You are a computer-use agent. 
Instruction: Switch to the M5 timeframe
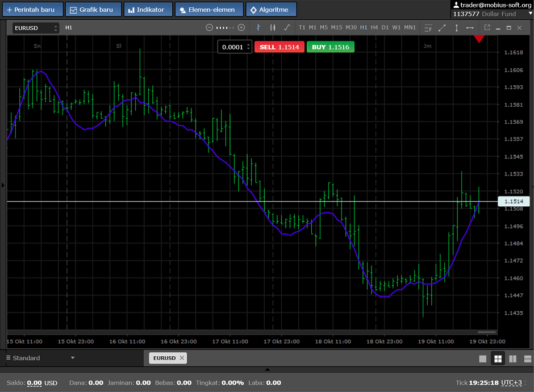pos(324,28)
